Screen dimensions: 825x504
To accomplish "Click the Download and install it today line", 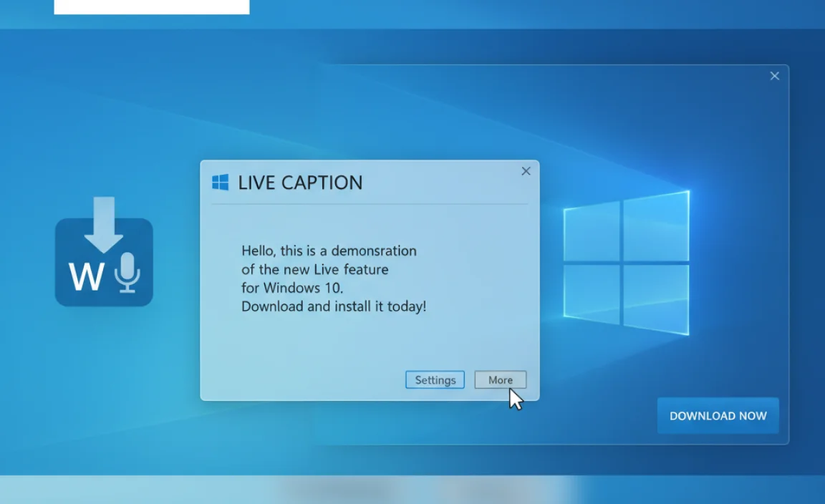I will pos(332,306).
